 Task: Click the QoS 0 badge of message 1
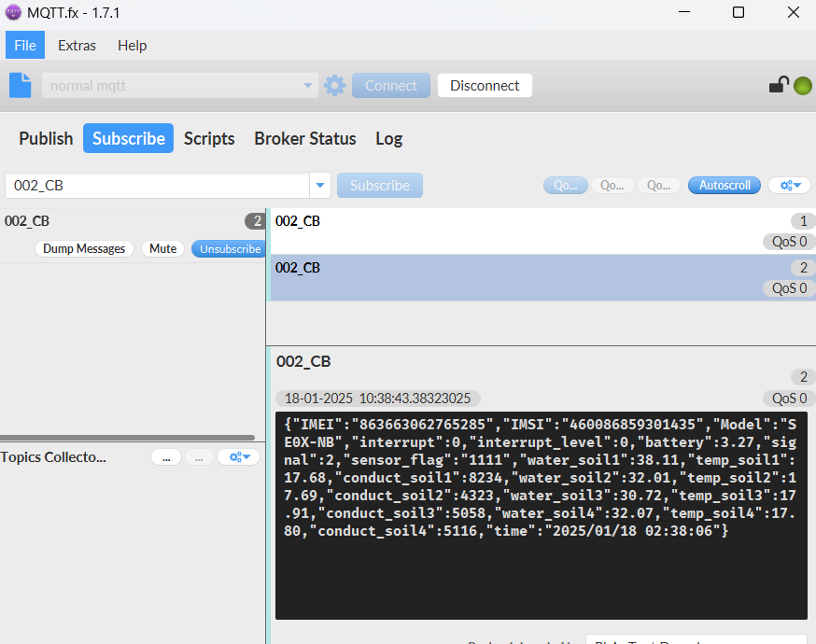coord(789,242)
